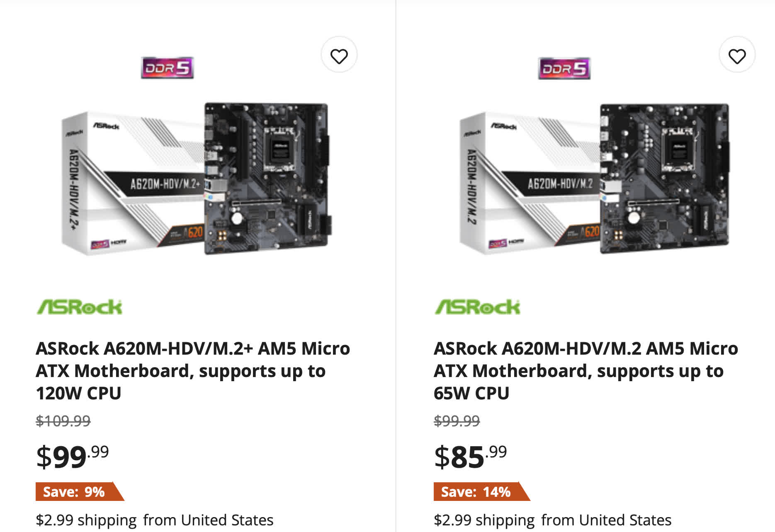Click the $85.99 current price
This screenshot has height=532, width=775.
tap(471, 457)
